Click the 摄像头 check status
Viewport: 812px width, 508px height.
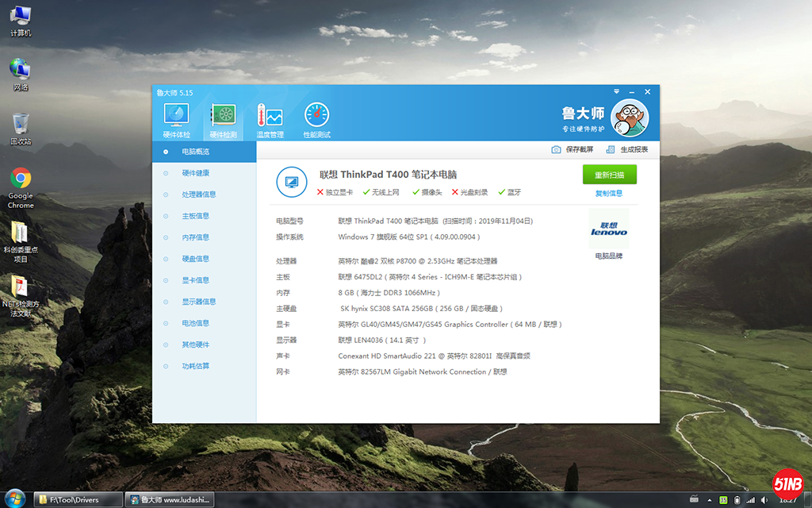click(427, 192)
